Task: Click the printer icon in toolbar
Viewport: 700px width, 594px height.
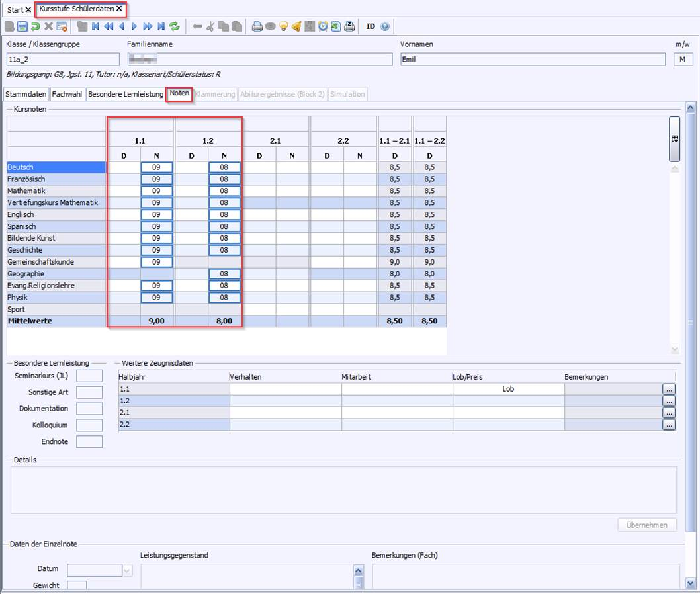Action: (257, 26)
